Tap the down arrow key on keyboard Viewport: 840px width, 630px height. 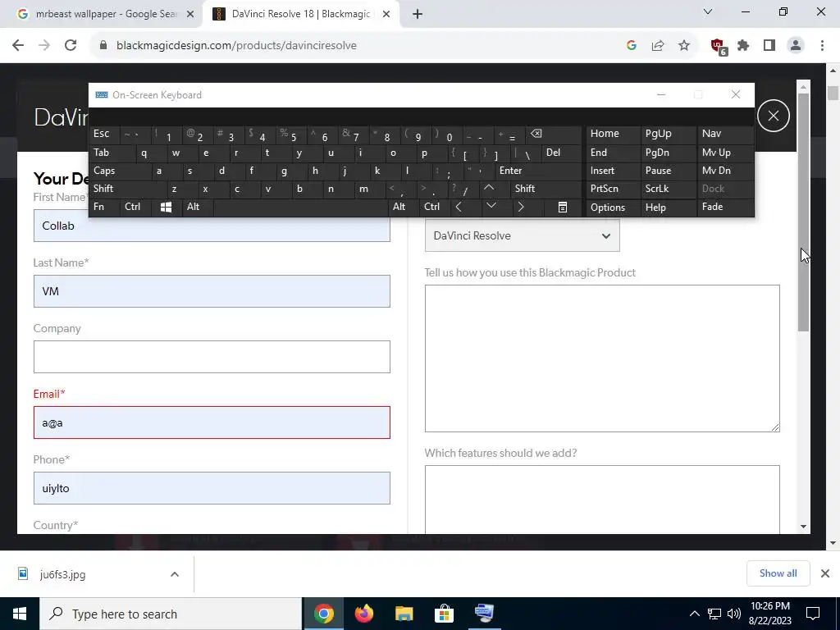(491, 206)
